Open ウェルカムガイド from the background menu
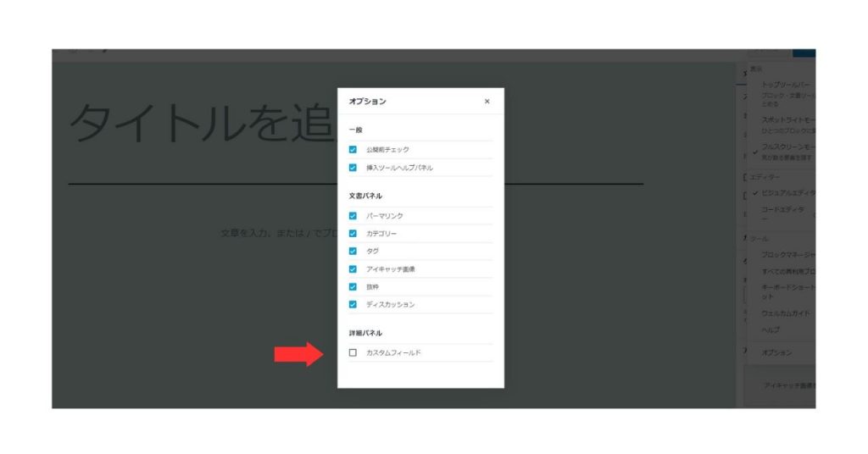The width and height of the screenshot is (868, 454). click(785, 313)
